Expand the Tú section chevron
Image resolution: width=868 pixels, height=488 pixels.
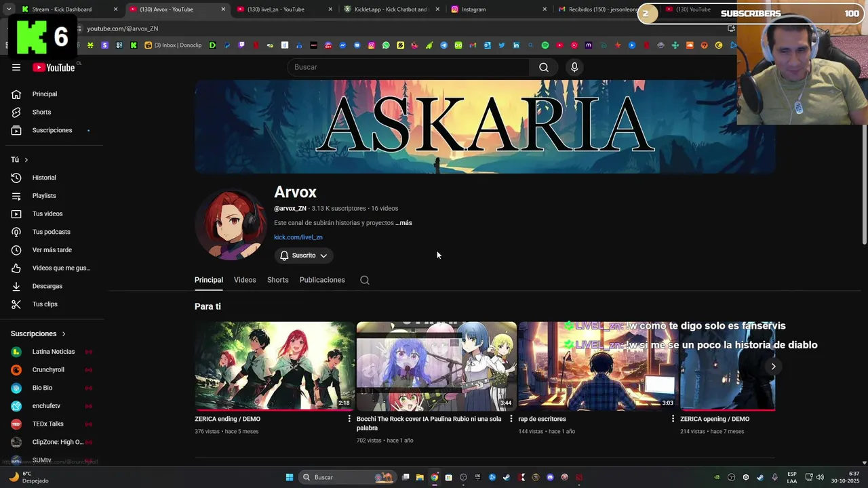[x=26, y=160]
